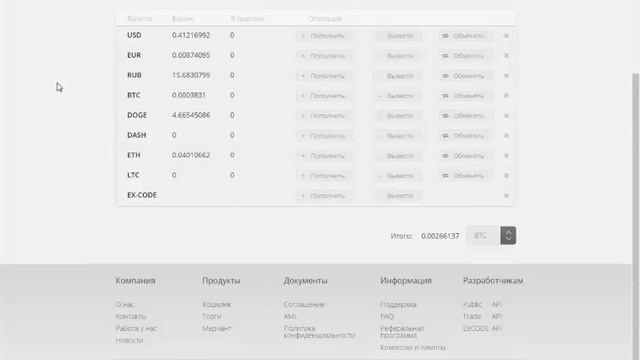Select the ETH balance 0.04010662

point(191,156)
